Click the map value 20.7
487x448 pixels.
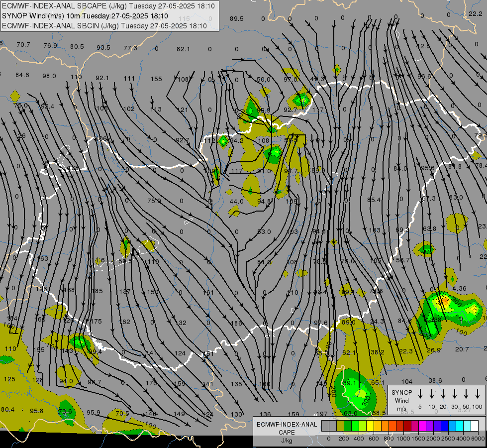462,349
